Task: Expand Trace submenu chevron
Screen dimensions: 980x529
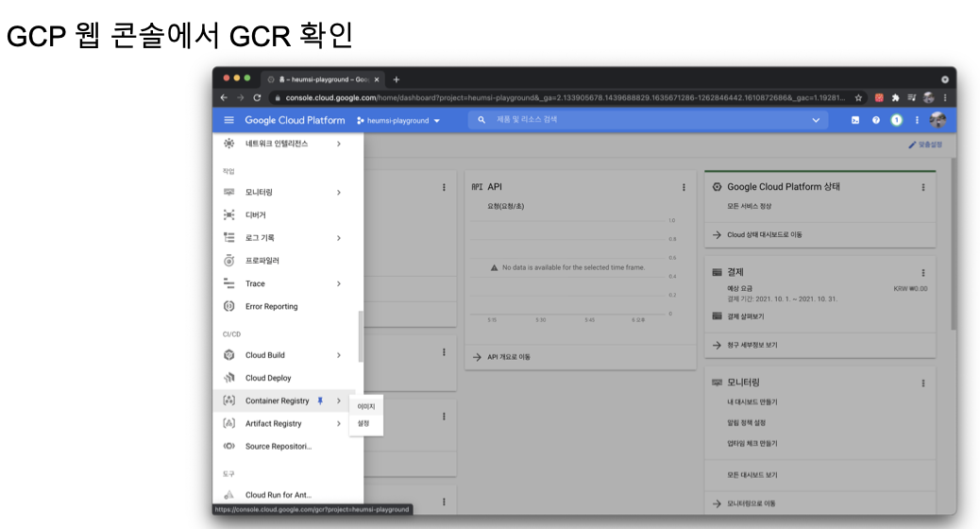Action: [339, 284]
